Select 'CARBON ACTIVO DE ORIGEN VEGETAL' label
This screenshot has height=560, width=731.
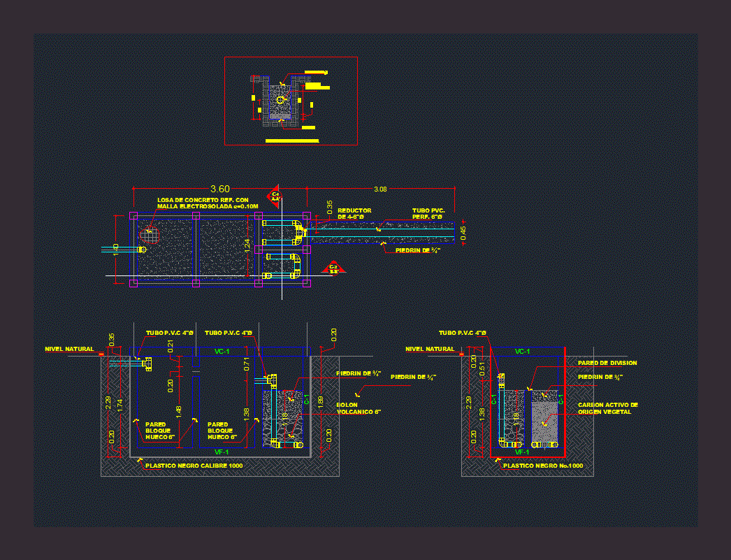608,408
